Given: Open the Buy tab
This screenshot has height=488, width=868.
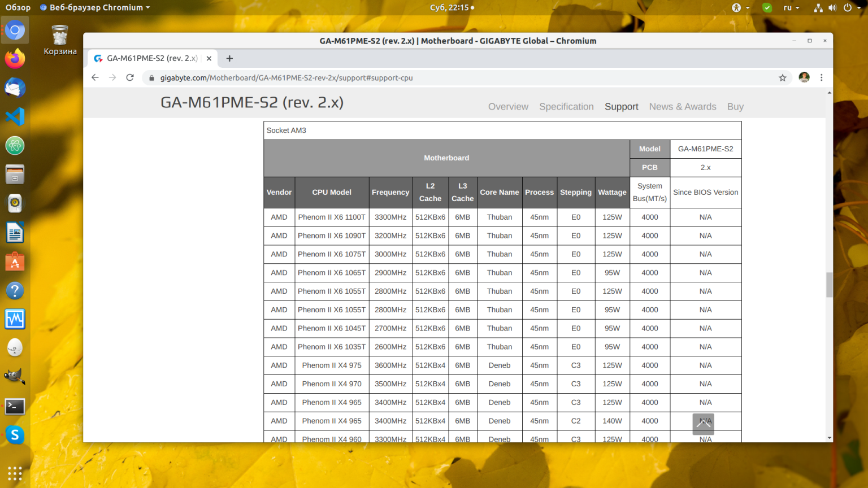Looking at the screenshot, I should 735,107.
